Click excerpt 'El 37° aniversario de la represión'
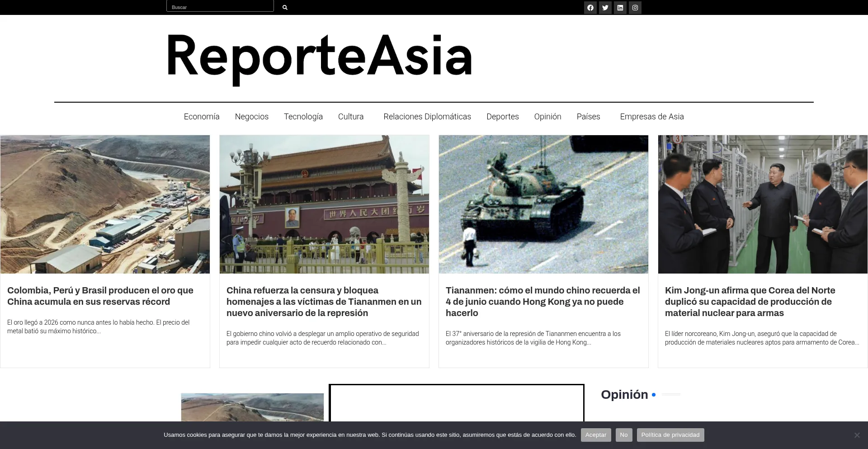The image size is (868, 449). point(533,338)
